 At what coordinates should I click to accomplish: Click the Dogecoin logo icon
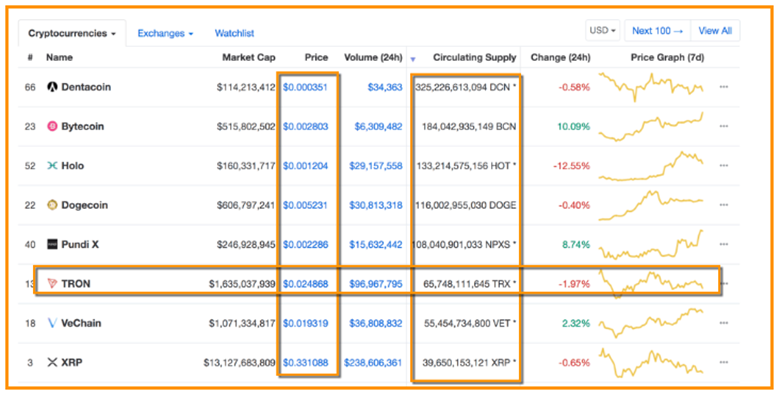52,205
